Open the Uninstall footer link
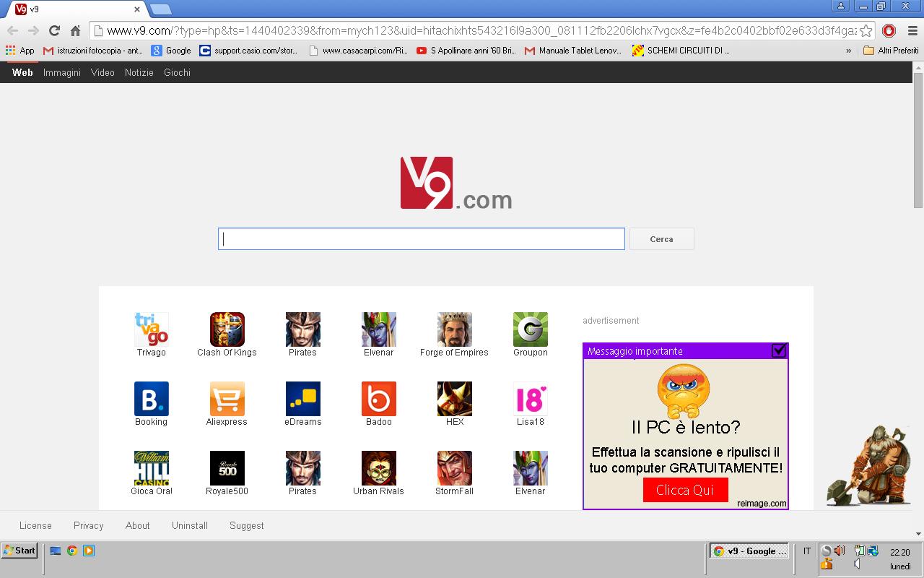Image resolution: width=924 pixels, height=578 pixels. (190, 525)
